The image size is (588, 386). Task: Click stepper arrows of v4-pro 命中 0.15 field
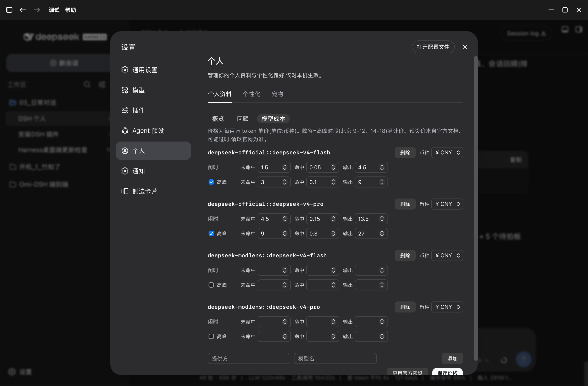point(333,219)
